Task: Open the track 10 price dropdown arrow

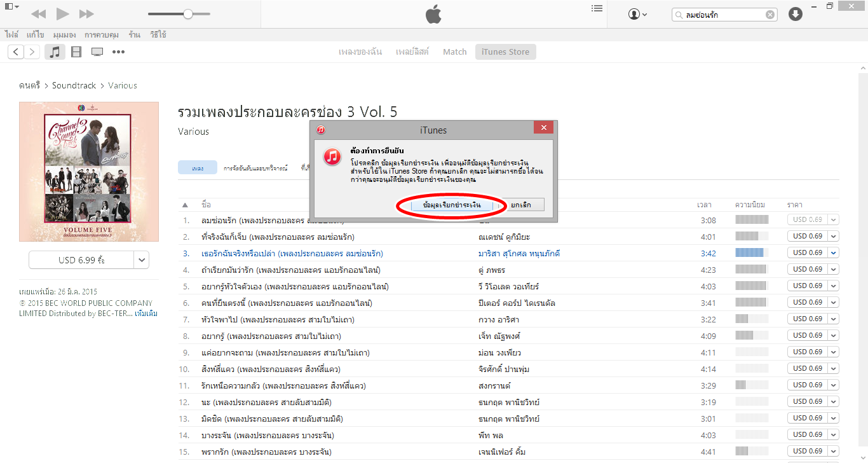Action: pos(833,368)
